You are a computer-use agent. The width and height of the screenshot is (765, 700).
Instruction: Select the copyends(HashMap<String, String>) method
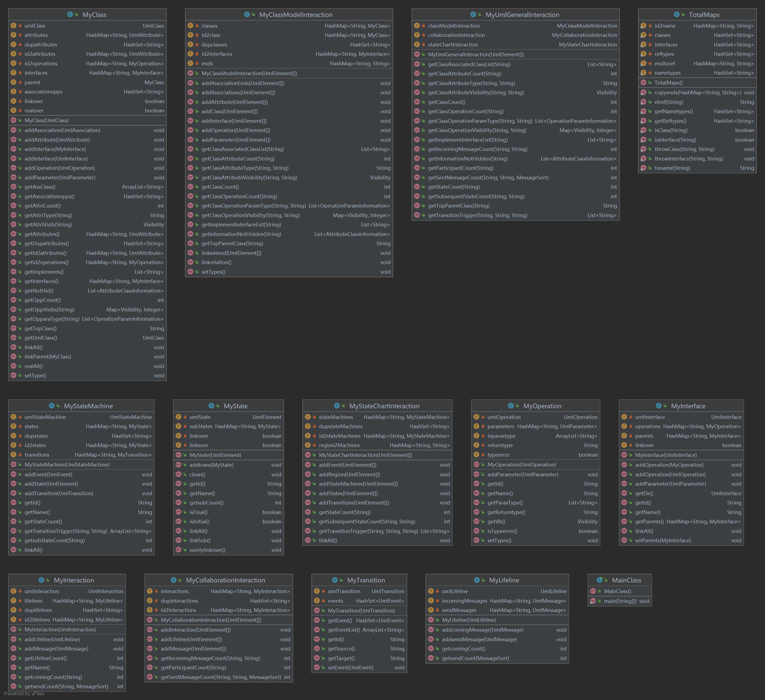click(697, 92)
